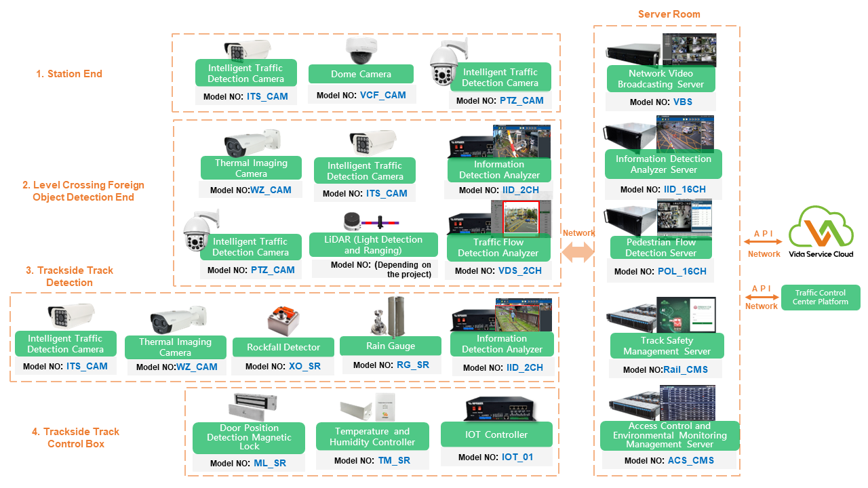868x488 pixels.
Task: Open the VBS model number link
Action: [683, 102]
